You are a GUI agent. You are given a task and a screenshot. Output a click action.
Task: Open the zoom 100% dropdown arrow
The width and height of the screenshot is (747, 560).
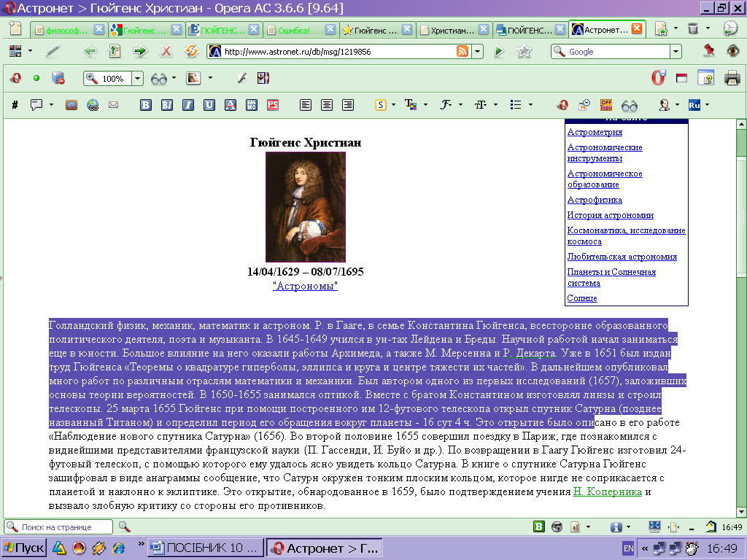click(x=137, y=78)
